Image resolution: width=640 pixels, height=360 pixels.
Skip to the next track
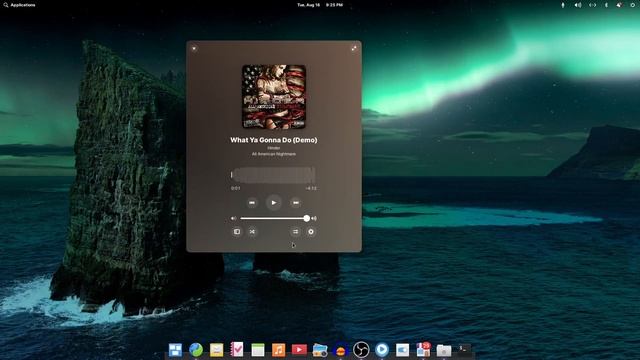coord(296,202)
